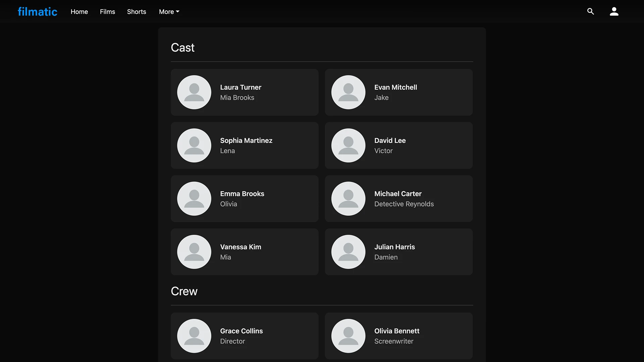Click the filmatic logo
This screenshot has height=362, width=644.
(37, 12)
